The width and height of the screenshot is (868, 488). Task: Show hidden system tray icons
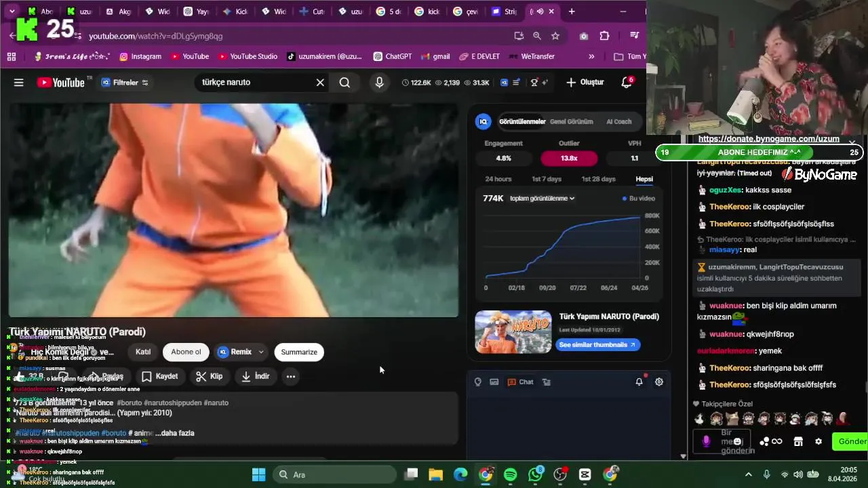[748, 474]
